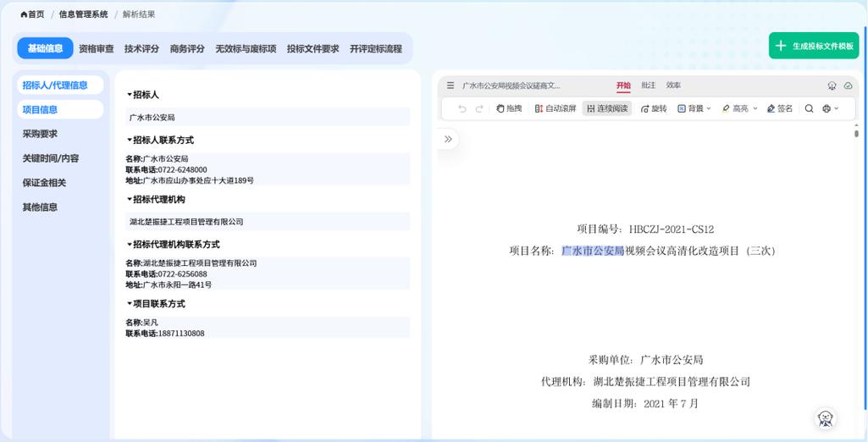
Task: Click the printer icon in the viewer toolbar
Action: tap(827, 108)
